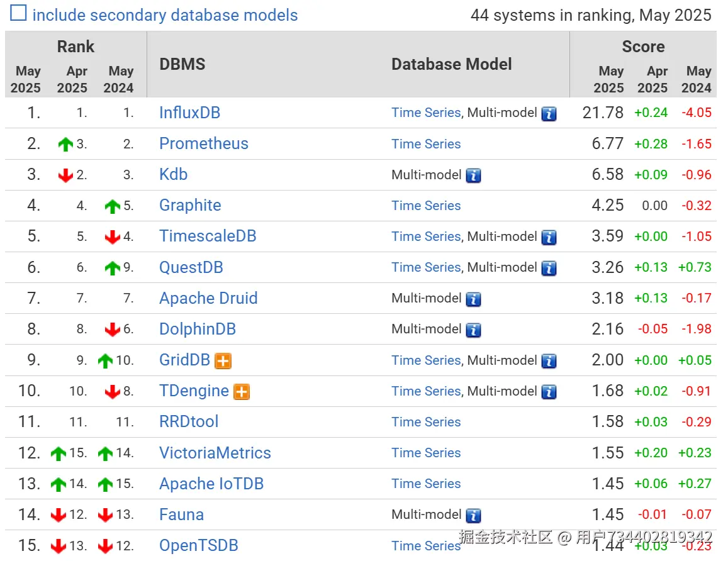This screenshot has width=728, height=561.
Task: Click the RRDtool score 1.58
Action: (x=607, y=422)
